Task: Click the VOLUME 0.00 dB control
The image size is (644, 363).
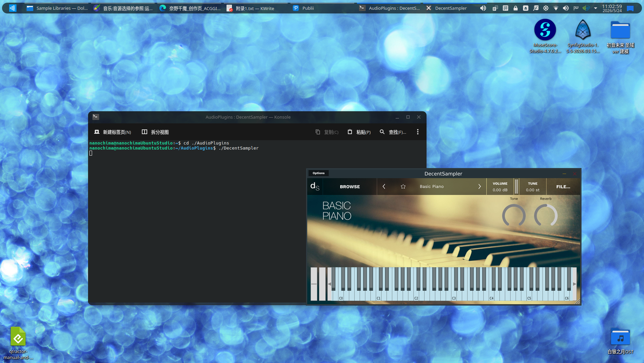Action: [500, 187]
